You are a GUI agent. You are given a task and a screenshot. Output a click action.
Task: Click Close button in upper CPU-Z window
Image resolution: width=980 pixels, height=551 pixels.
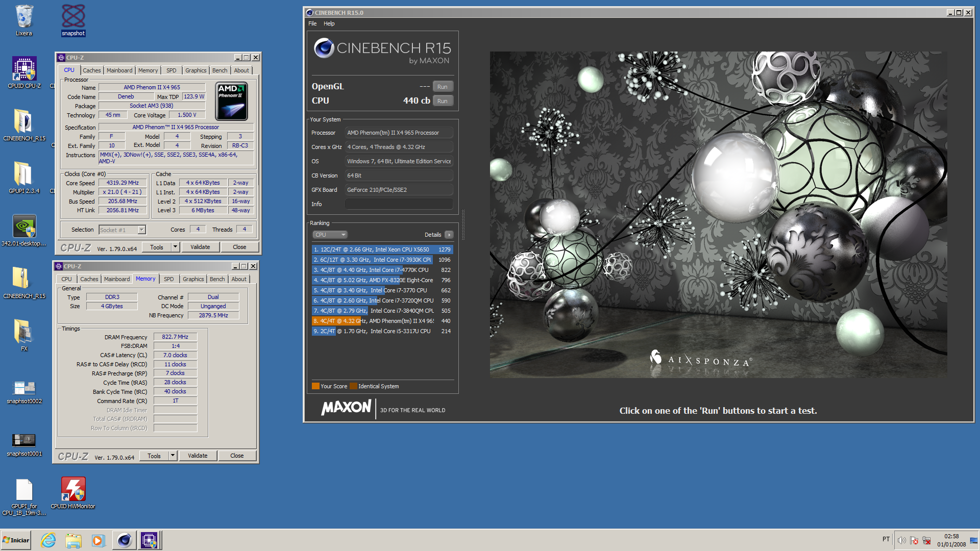tap(239, 247)
